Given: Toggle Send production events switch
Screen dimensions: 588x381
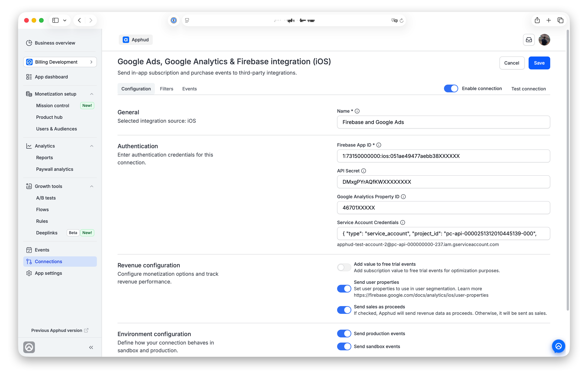Looking at the screenshot, I should tap(344, 334).
